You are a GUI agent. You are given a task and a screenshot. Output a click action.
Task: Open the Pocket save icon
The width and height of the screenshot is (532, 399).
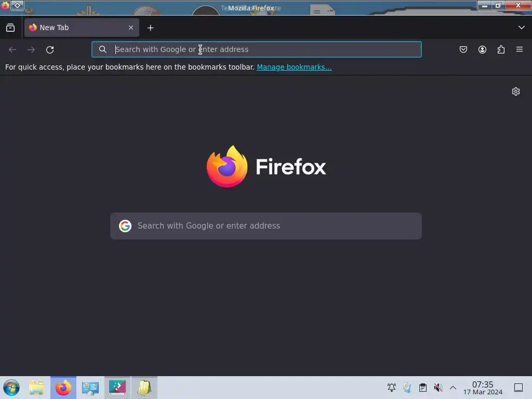pos(463,49)
